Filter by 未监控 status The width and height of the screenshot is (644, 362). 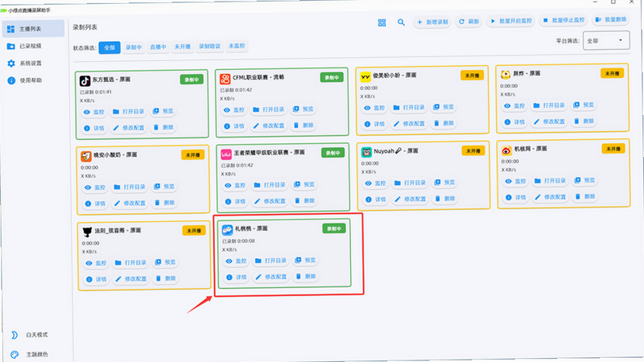[x=237, y=46]
